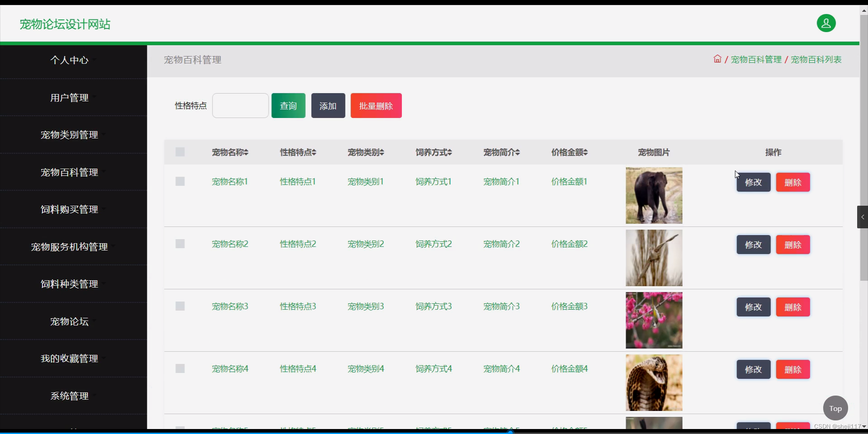The height and width of the screenshot is (434, 868).
Task: Select the 价格金额1 cell text
Action: pyautogui.click(x=569, y=182)
